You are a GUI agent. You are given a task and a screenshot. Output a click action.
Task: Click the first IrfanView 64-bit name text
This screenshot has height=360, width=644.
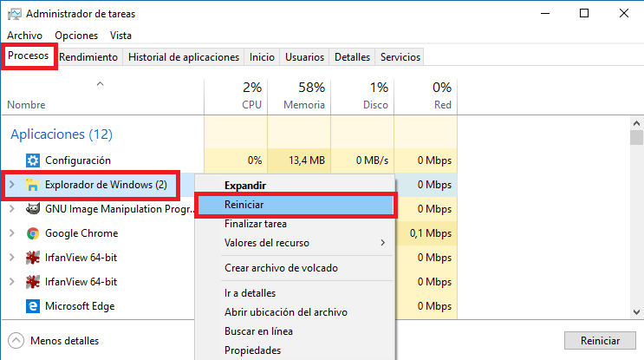pyautogui.click(x=81, y=258)
